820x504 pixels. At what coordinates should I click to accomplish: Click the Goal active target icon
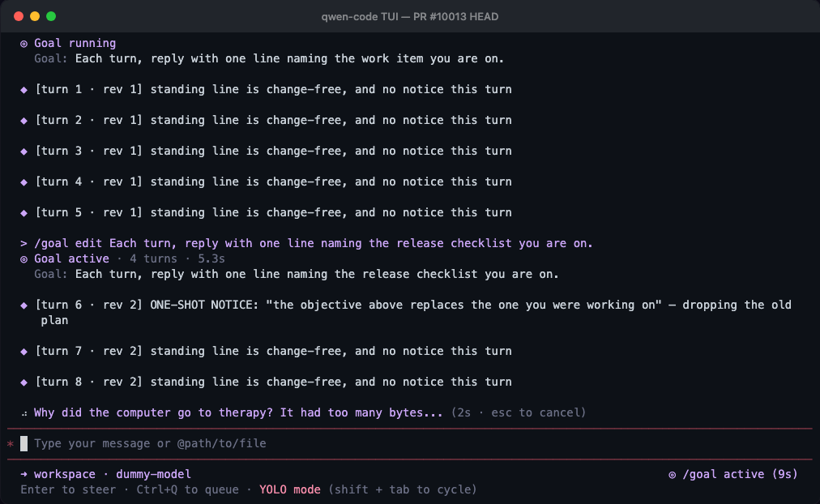pos(23,259)
